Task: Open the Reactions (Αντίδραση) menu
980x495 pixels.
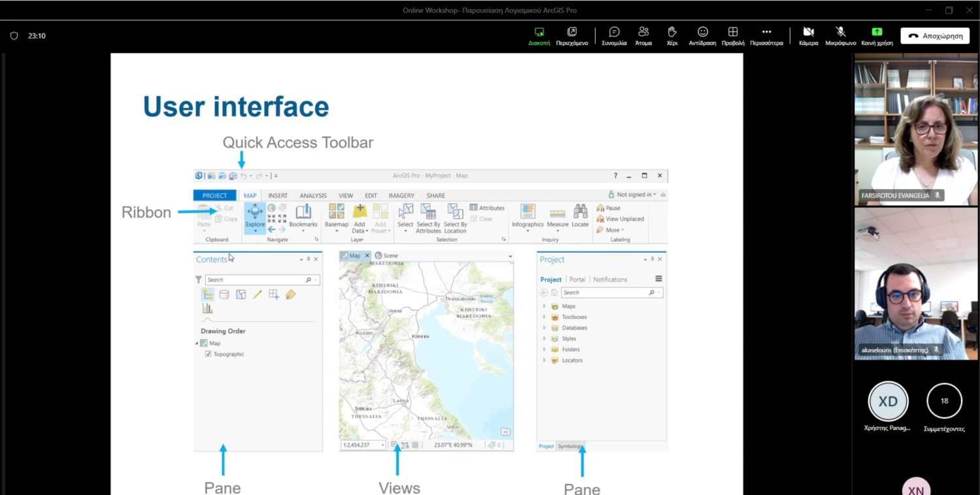Action: click(702, 35)
